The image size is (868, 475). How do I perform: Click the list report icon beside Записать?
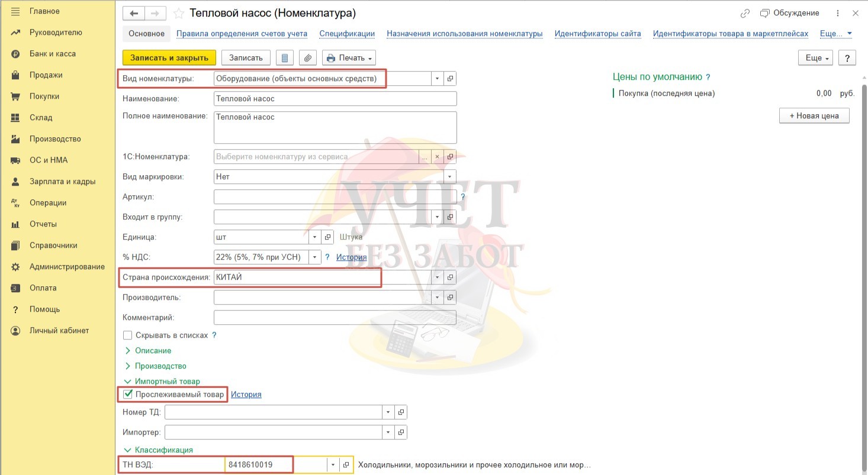click(x=285, y=58)
